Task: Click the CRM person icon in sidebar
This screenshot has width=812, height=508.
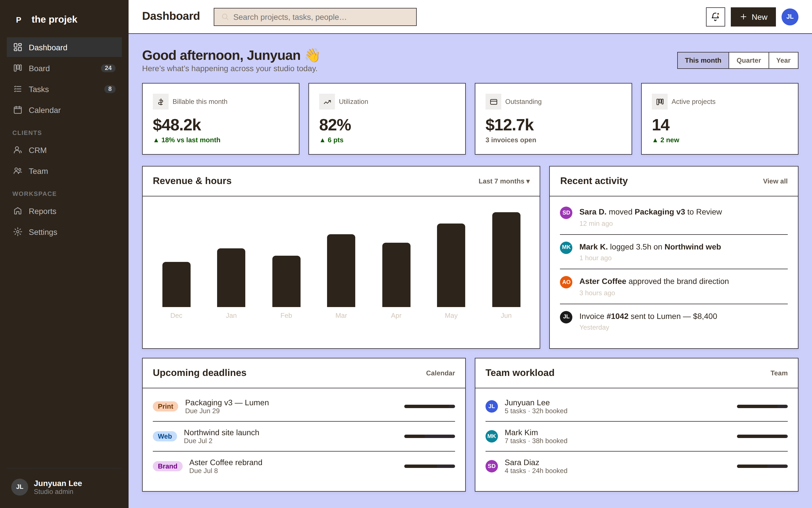Action: coord(18,150)
